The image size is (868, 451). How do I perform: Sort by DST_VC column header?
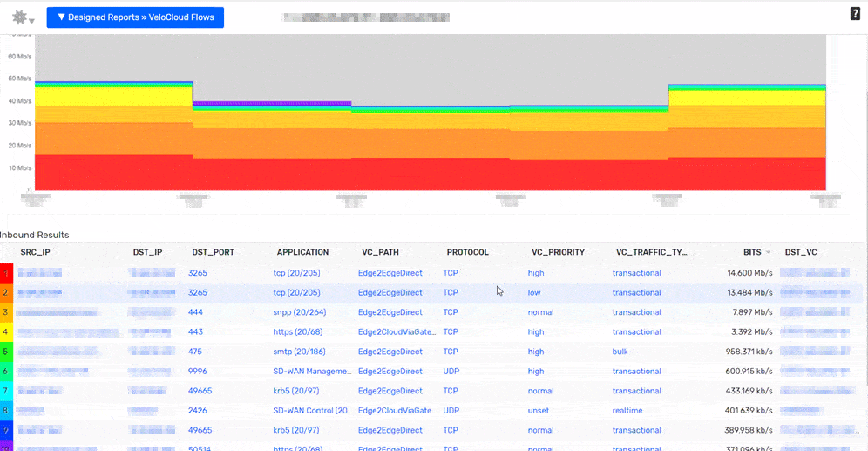pos(801,252)
